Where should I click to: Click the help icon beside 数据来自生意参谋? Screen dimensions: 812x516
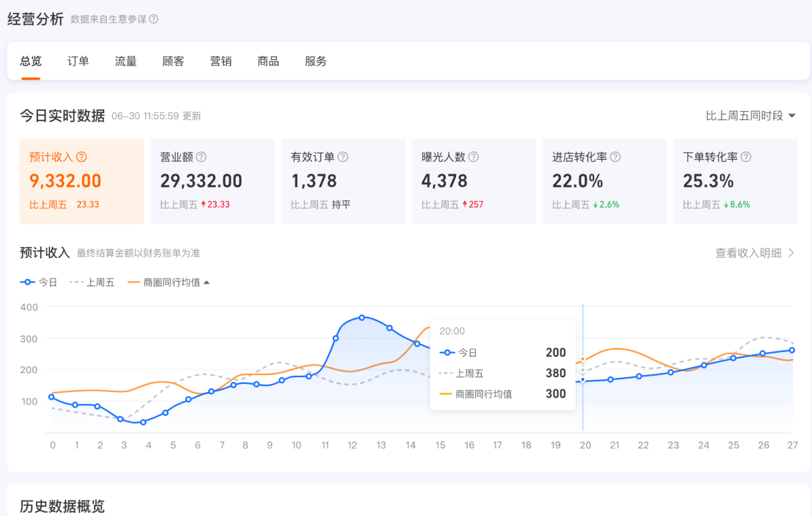(x=154, y=20)
